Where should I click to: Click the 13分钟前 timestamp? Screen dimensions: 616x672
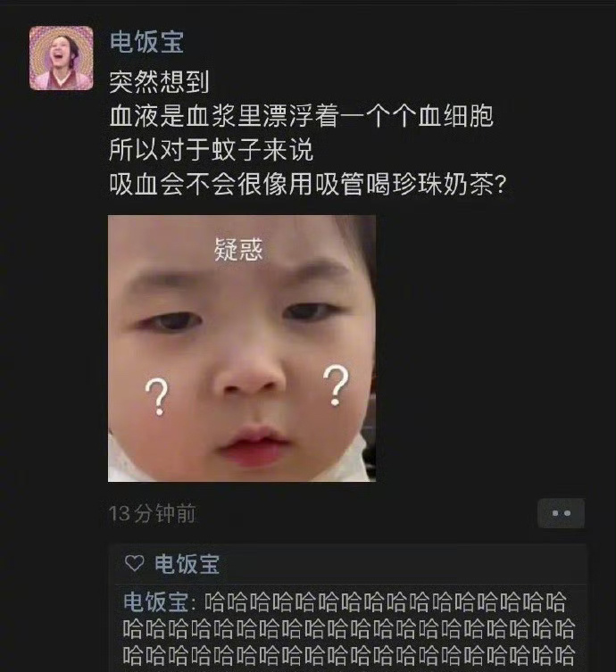(152, 513)
